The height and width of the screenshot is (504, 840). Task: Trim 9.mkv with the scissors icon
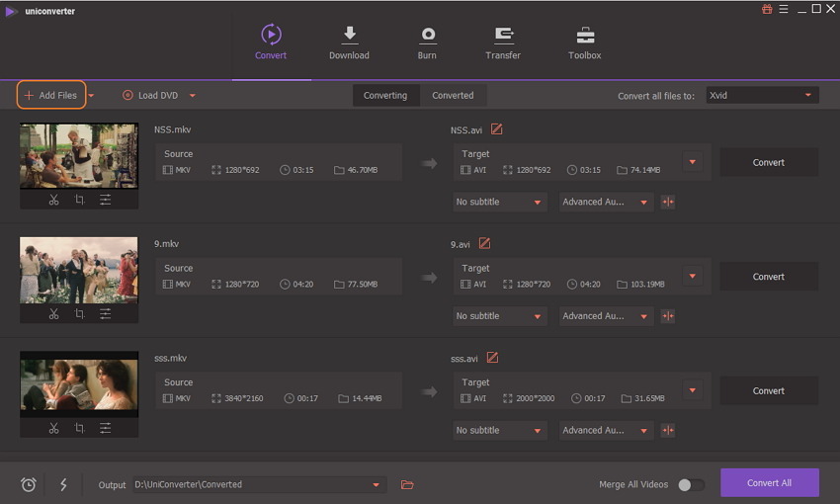pyautogui.click(x=53, y=314)
